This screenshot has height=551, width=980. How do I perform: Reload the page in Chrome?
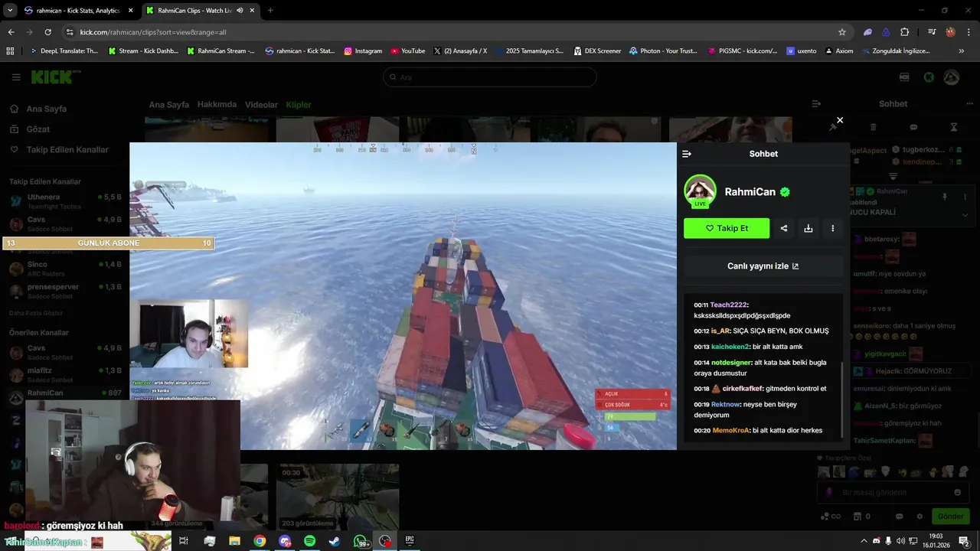pos(47,32)
